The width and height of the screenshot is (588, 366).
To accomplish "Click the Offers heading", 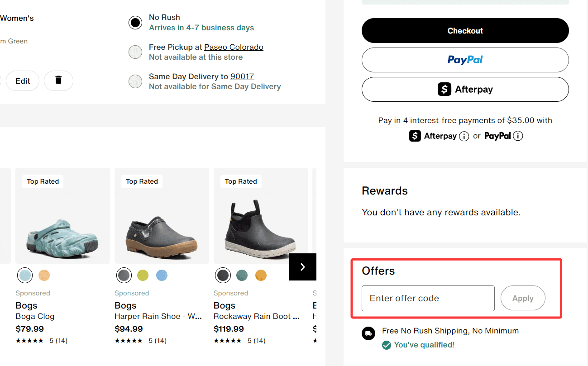I will pyautogui.click(x=378, y=271).
